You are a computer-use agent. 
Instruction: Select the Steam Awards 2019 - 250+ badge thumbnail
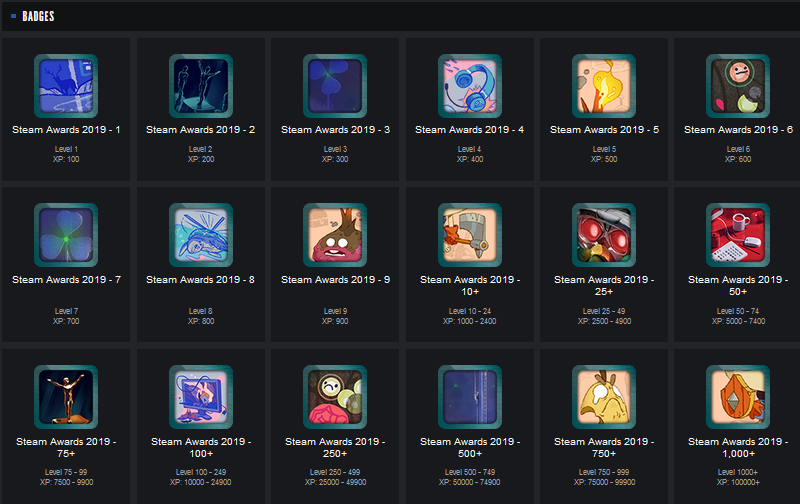335,396
